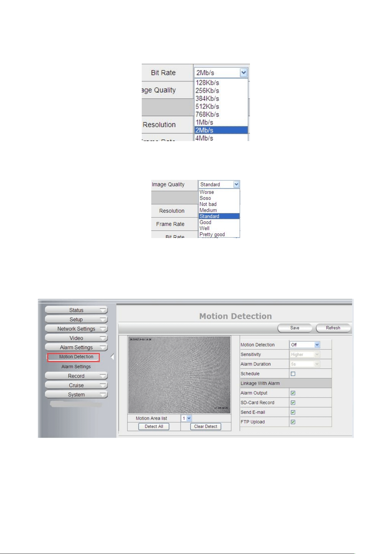Choose 768Kb/s bit rate option
The image size is (392, 554).
pyautogui.click(x=221, y=114)
